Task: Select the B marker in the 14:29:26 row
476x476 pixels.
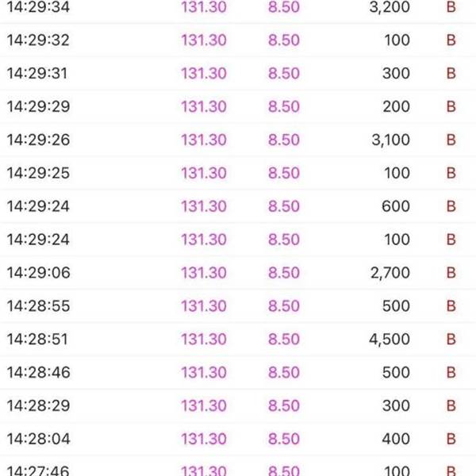Action: click(451, 140)
